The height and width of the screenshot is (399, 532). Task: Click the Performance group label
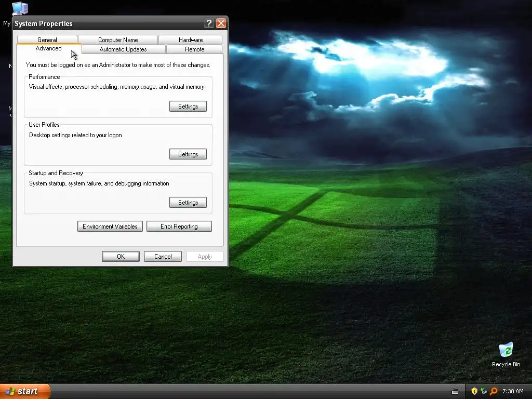click(44, 77)
